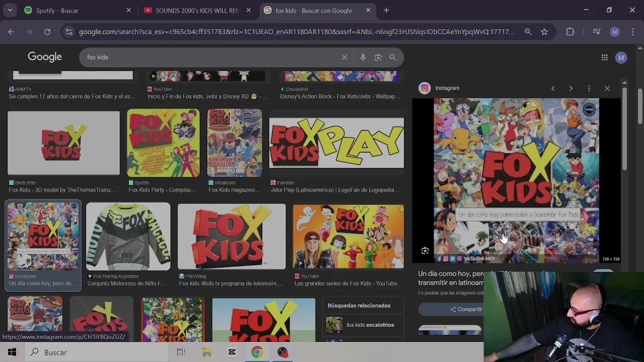Viewport: 644px width, 362px height.
Task: Open a new browser tab
Action: click(x=386, y=10)
